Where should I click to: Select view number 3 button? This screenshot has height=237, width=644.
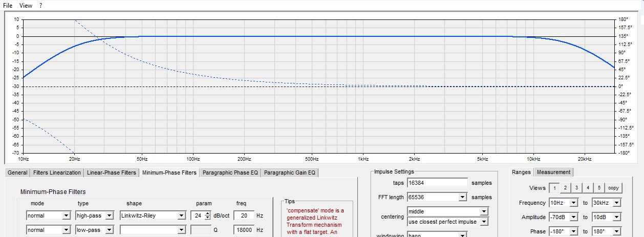pyautogui.click(x=576, y=188)
